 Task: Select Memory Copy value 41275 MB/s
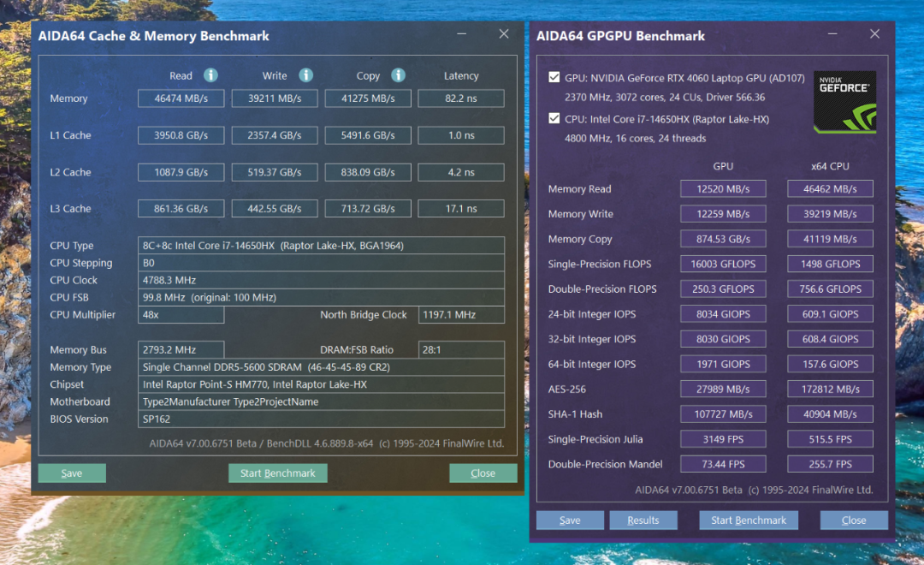coord(368,98)
